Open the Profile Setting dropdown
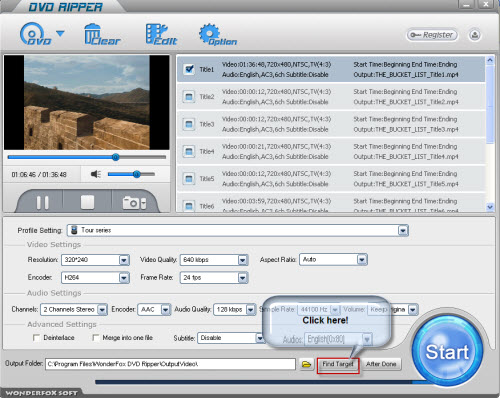The height and width of the screenshot is (398, 500). 403,230
